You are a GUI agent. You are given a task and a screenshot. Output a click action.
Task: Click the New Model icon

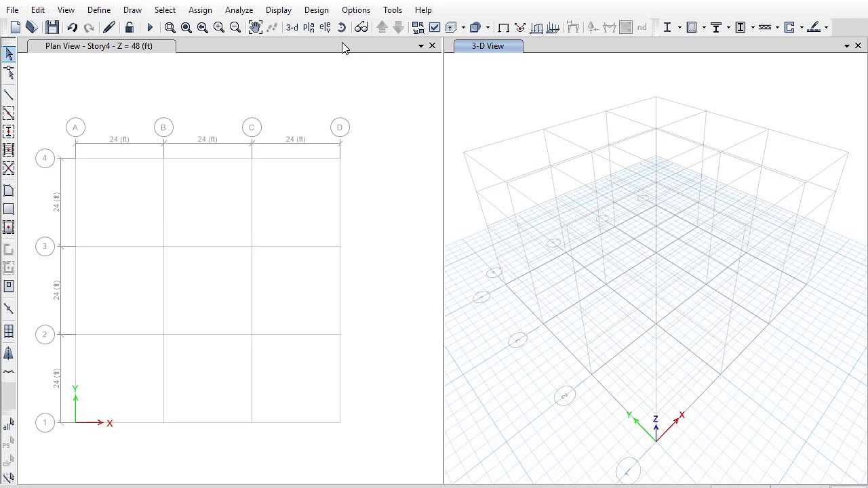15,27
